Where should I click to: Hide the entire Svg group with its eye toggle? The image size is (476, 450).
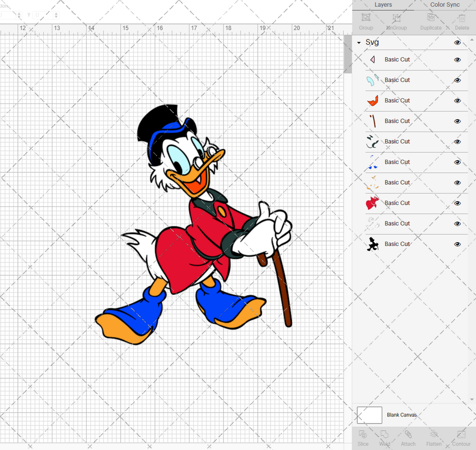(457, 42)
